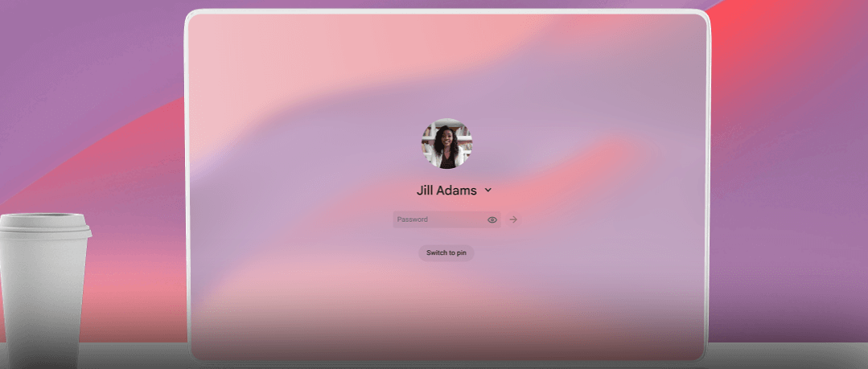
Task: Click the Password placeholder text
Action: 413,219
